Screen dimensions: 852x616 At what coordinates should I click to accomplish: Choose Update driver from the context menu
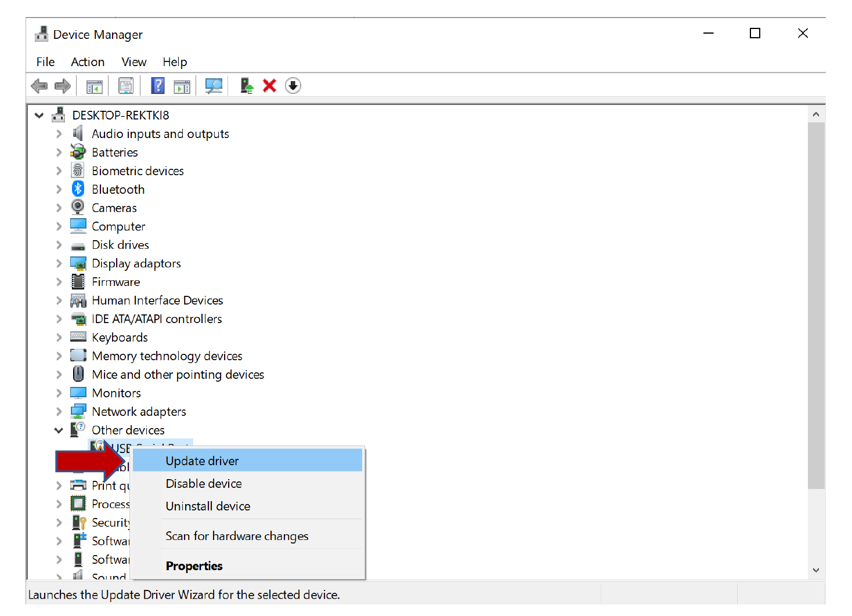(202, 461)
